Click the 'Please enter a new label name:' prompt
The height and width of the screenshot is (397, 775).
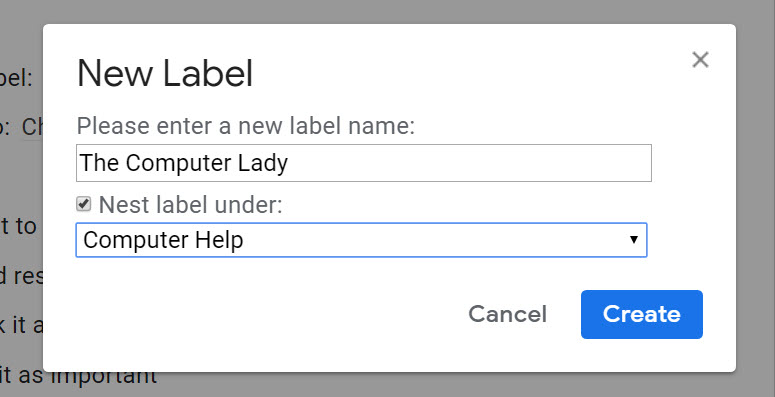pos(246,126)
